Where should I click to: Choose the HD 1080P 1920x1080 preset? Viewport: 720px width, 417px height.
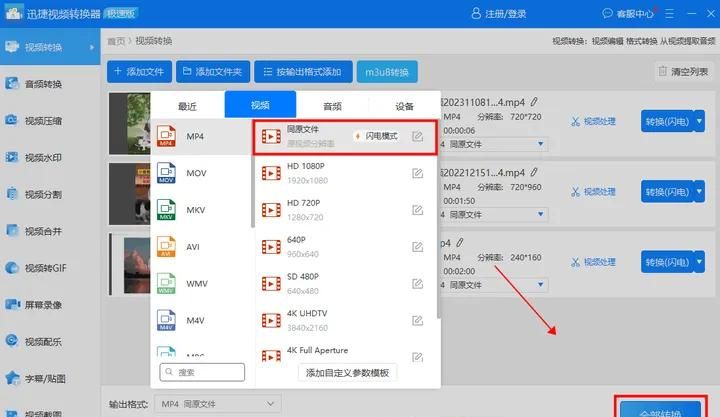(x=345, y=173)
